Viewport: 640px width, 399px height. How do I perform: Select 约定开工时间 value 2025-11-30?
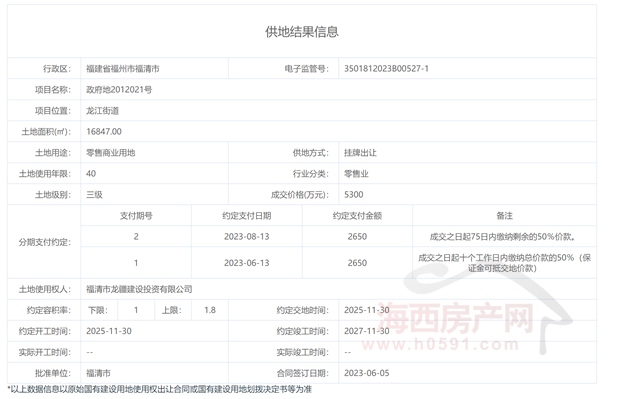[x=109, y=331]
